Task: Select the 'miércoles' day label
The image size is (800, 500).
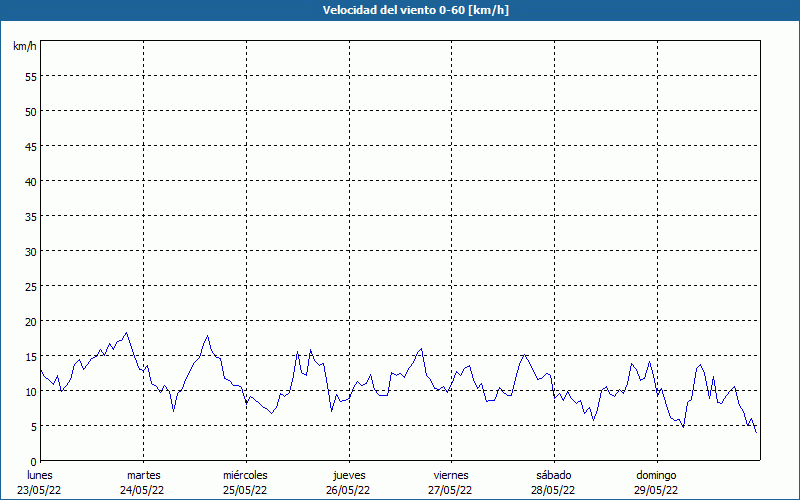Action: tap(245, 475)
